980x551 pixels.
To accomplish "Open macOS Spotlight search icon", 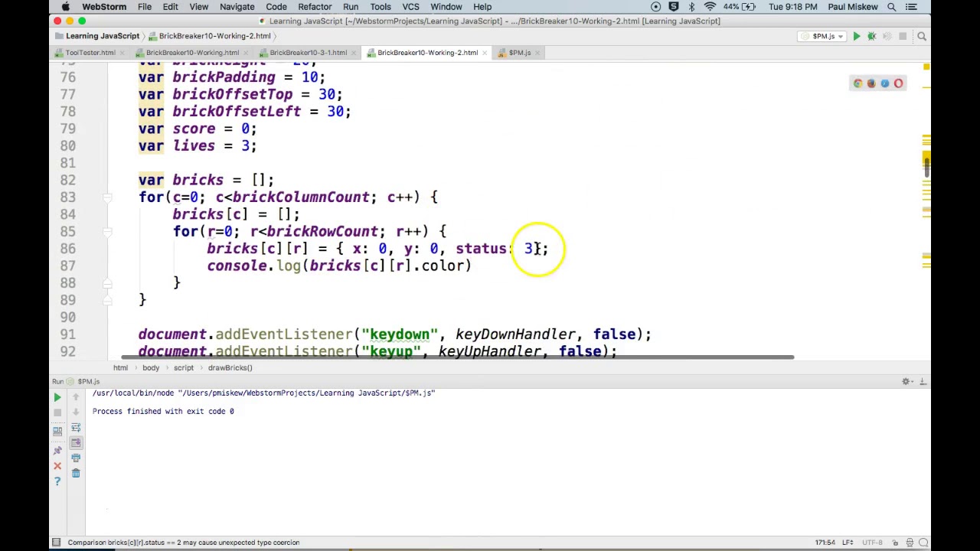I will point(892,7).
